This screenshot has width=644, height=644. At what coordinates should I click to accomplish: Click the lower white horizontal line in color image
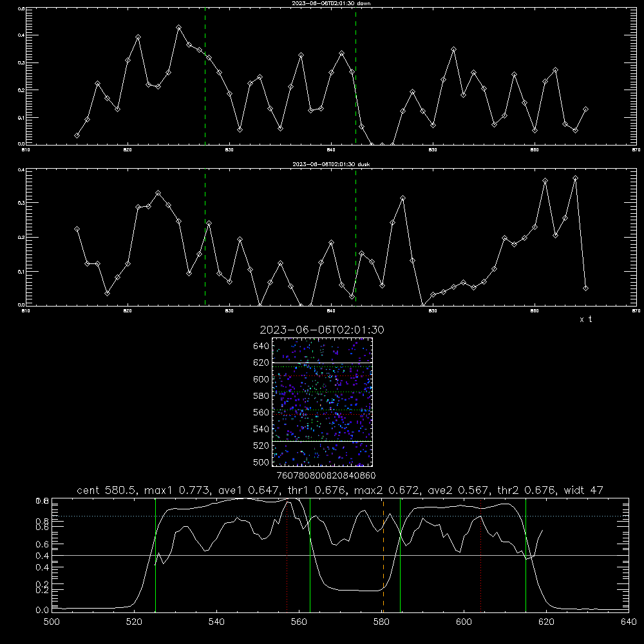coord(323,442)
